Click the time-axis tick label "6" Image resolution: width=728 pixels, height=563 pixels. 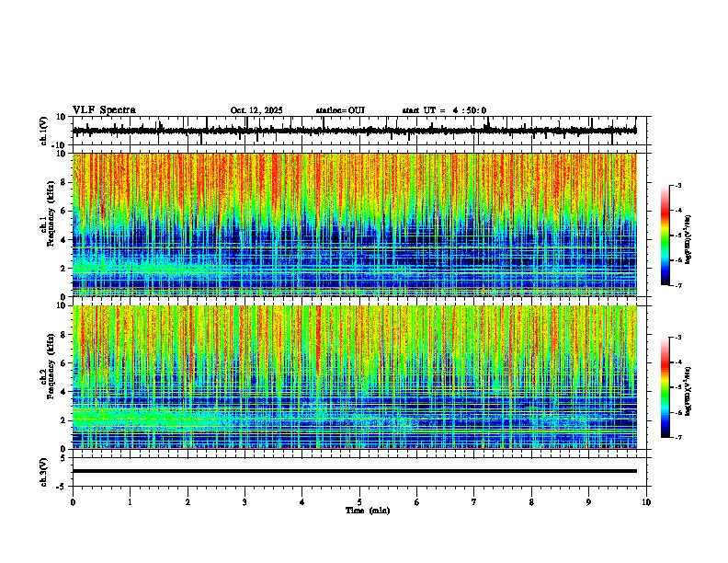point(417,502)
